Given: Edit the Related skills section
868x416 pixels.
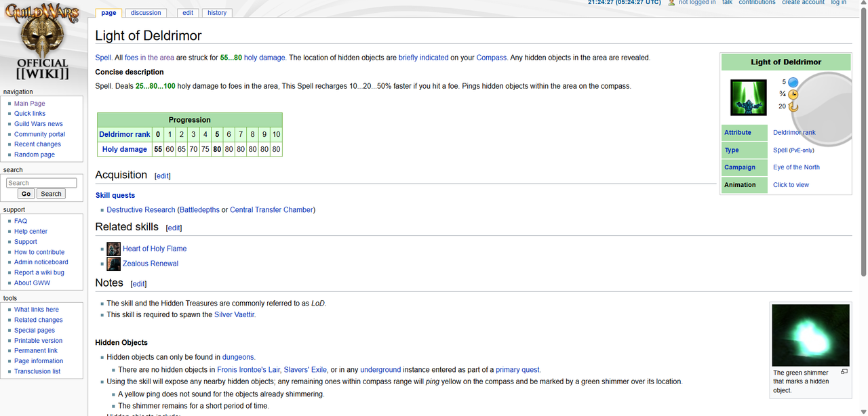Looking at the screenshot, I should [x=174, y=228].
